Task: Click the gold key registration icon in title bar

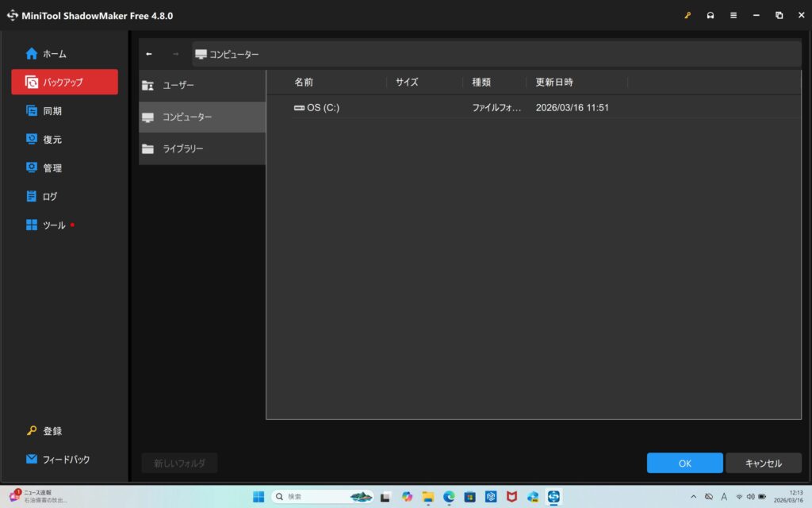Action: 688,15
